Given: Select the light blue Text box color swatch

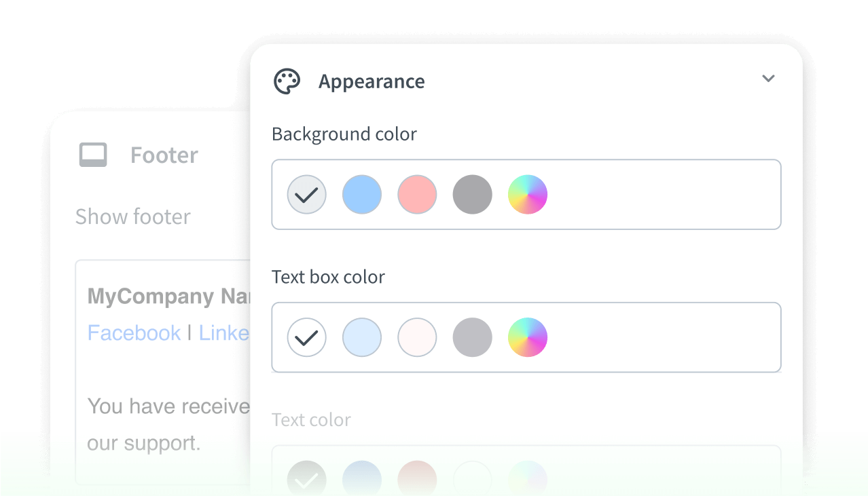Looking at the screenshot, I should click(362, 337).
